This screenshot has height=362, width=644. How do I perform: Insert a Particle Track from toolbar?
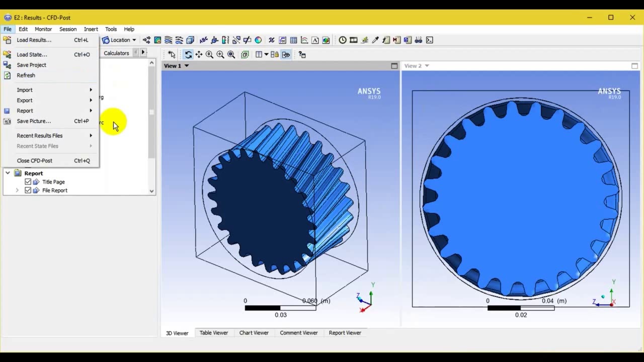[x=179, y=40]
